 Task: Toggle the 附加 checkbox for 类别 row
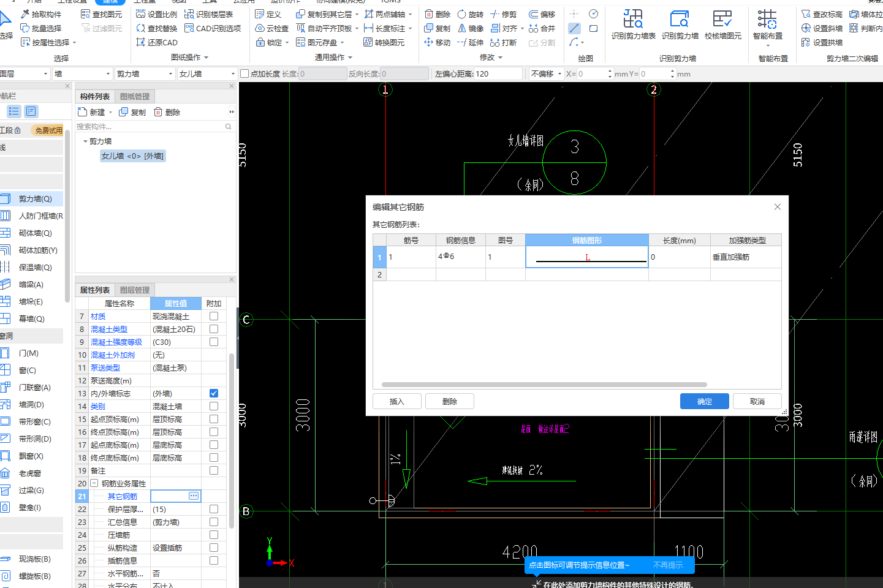click(x=214, y=406)
